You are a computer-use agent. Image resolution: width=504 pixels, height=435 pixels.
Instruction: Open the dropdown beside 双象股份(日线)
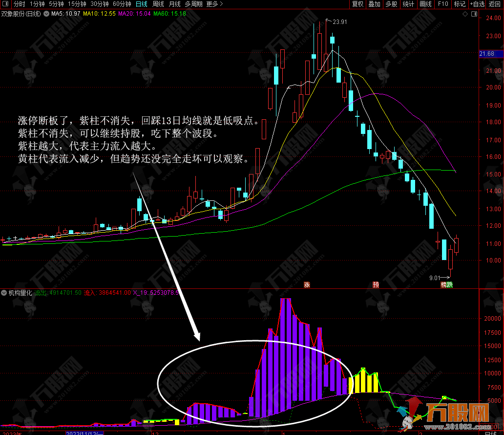point(46,14)
